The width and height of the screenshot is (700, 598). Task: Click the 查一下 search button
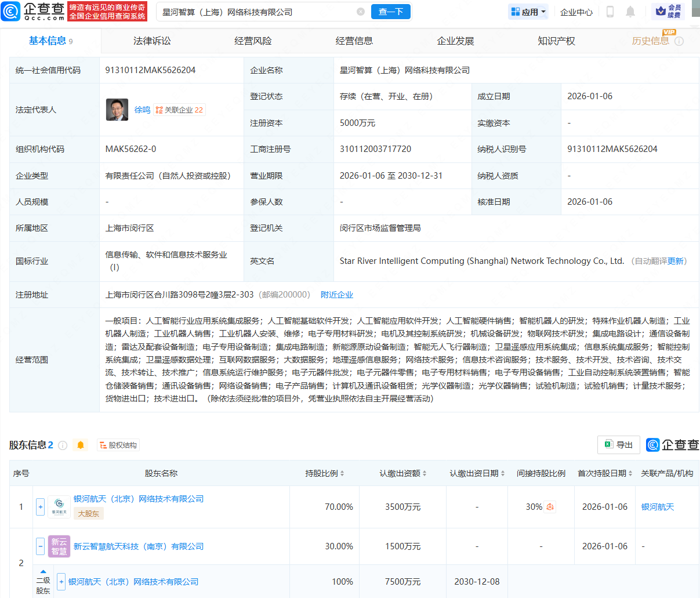(391, 12)
